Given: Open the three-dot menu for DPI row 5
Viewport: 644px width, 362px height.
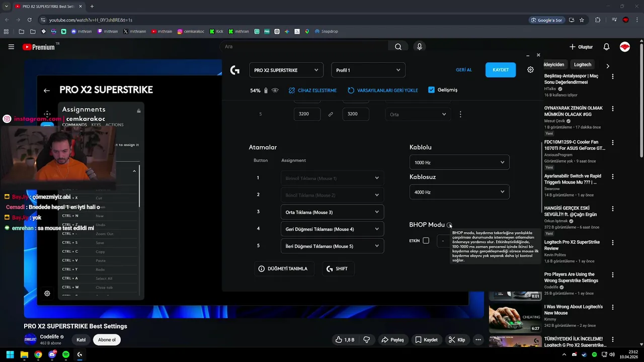Looking at the screenshot, I should coord(460,114).
